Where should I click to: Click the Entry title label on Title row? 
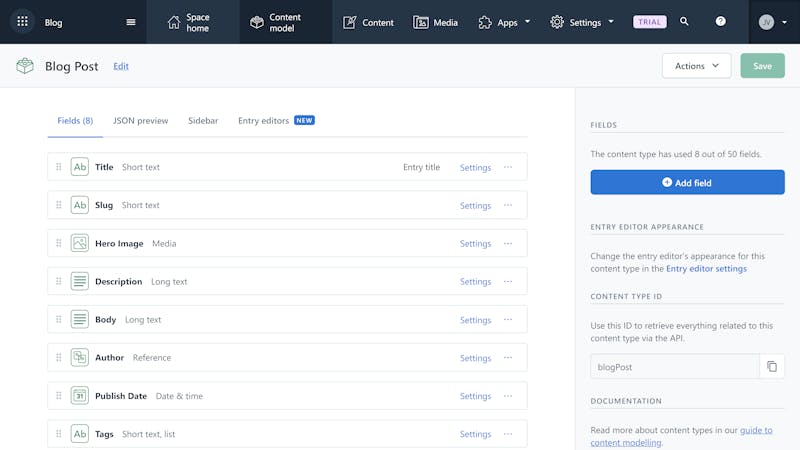click(x=421, y=167)
